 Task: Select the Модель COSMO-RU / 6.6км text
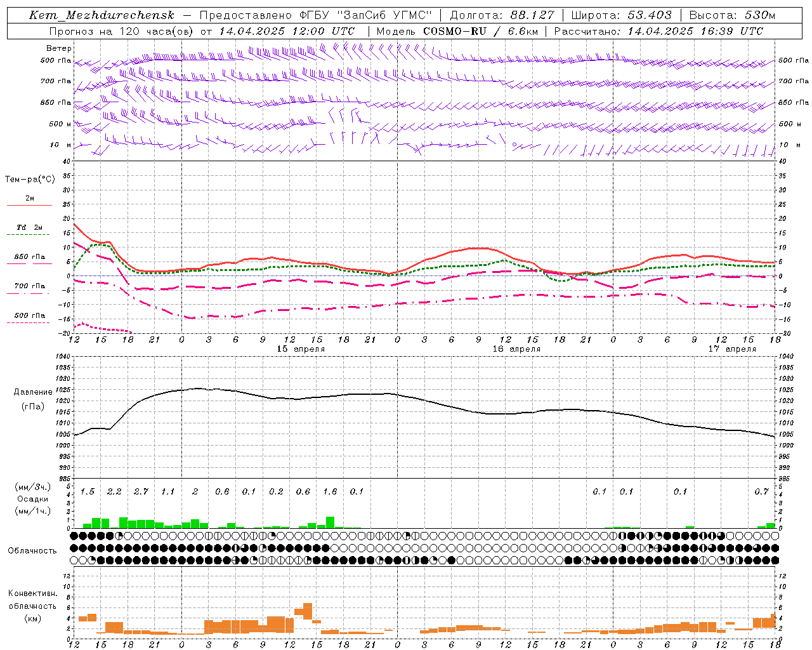[457, 30]
